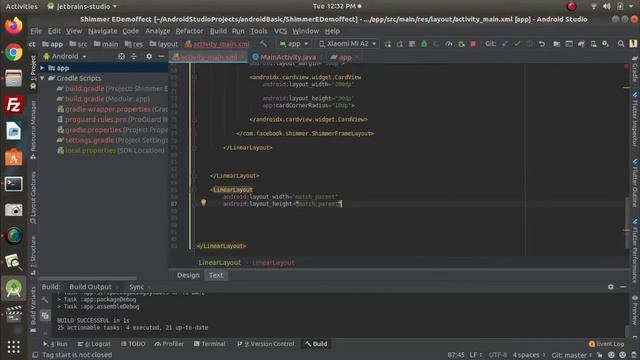Viewport: 640px width, 360px height.
Task: Open the Xiaomi Mi A2 device dropdown
Action: pyautogui.click(x=347, y=44)
